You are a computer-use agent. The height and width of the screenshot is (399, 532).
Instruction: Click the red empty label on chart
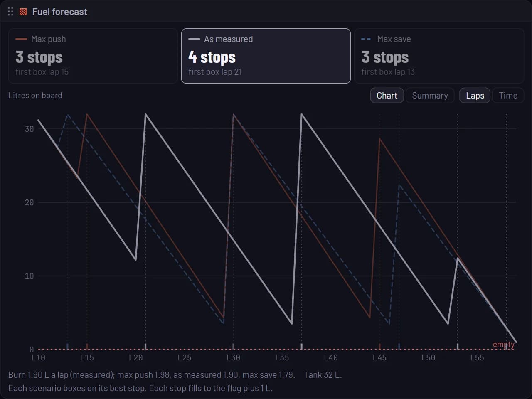(x=503, y=345)
